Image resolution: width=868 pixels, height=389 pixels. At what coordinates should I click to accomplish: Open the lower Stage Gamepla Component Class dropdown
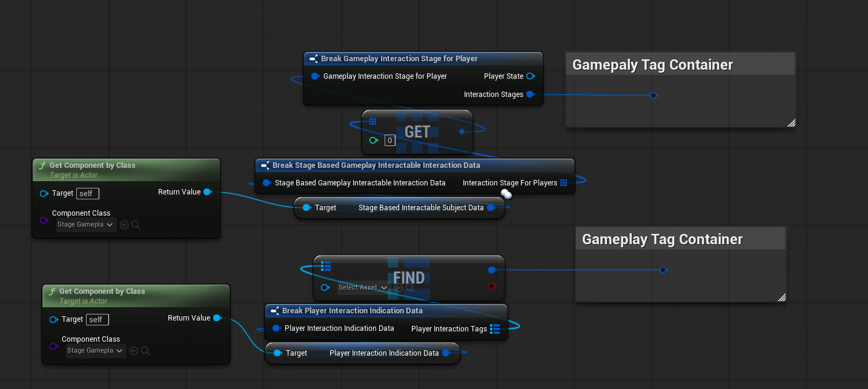tap(95, 350)
